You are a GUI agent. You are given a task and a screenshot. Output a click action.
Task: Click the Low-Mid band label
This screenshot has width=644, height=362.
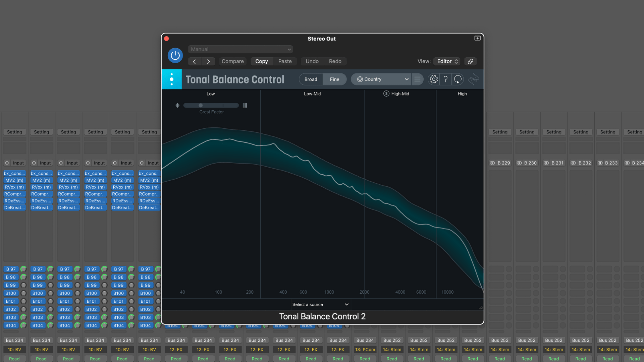click(x=312, y=94)
